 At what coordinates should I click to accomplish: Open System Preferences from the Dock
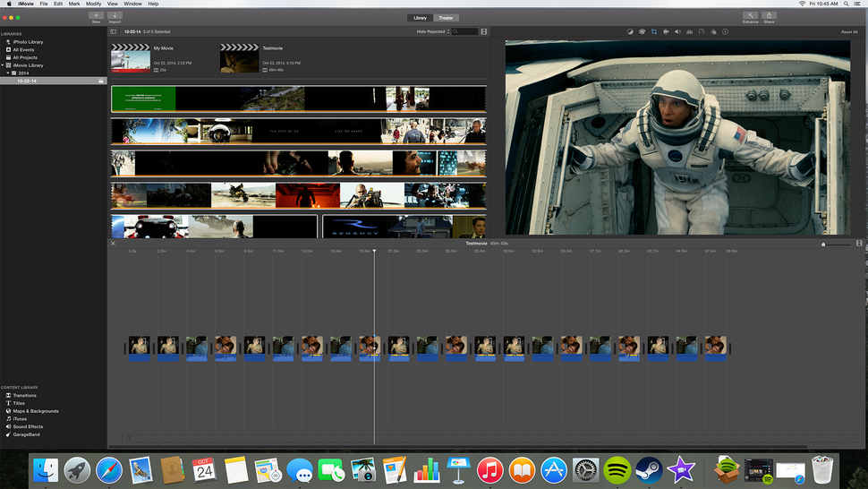click(585, 471)
